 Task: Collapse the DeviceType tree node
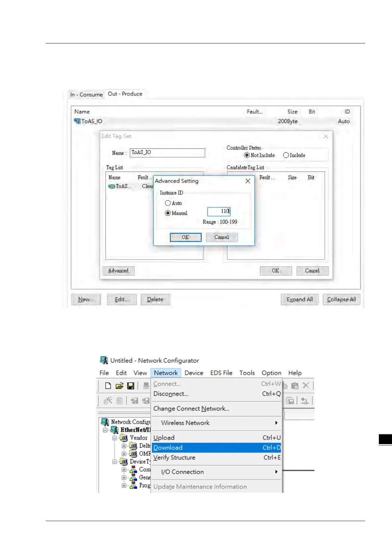click(x=115, y=462)
